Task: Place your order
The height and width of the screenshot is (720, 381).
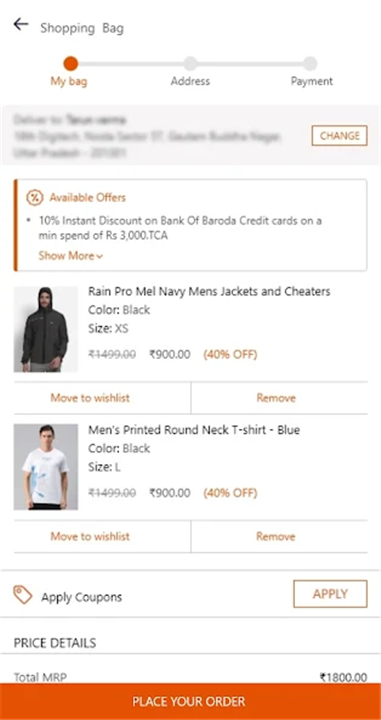Action: click(x=190, y=701)
